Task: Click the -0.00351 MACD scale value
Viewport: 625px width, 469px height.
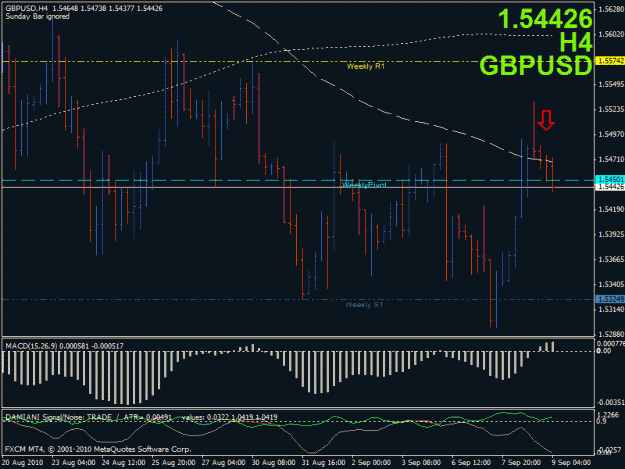Action: pyautogui.click(x=611, y=403)
